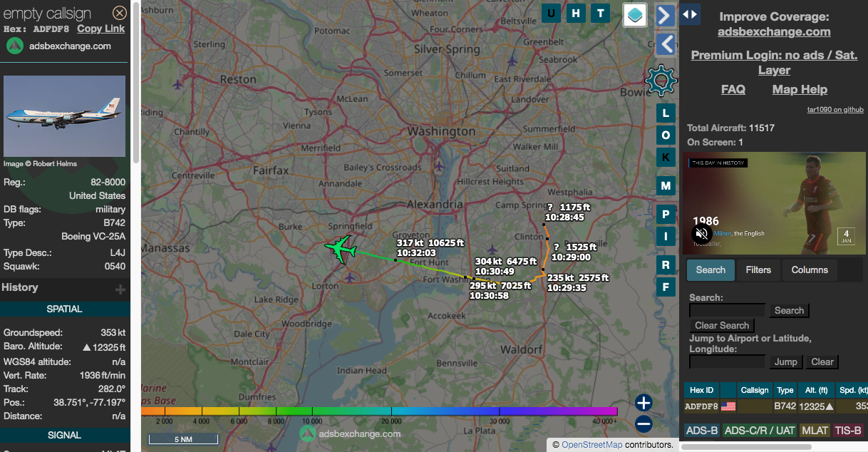Select the green aircraft icon on the map
868x452 pixels.
click(341, 249)
